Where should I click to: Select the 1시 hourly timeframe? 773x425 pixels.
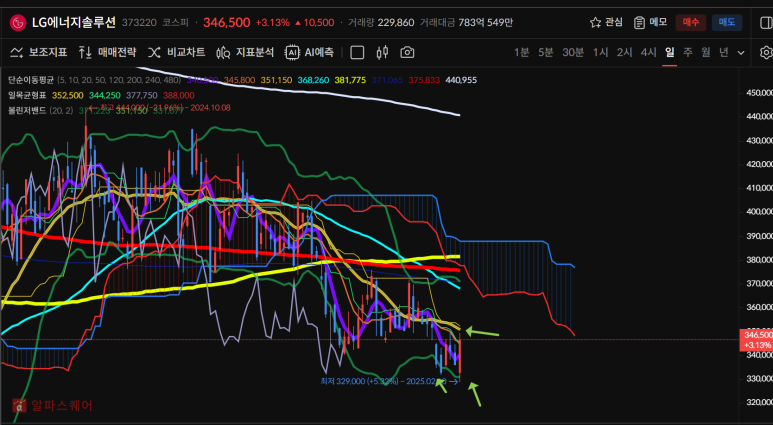pyautogui.click(x=600, y=52)
